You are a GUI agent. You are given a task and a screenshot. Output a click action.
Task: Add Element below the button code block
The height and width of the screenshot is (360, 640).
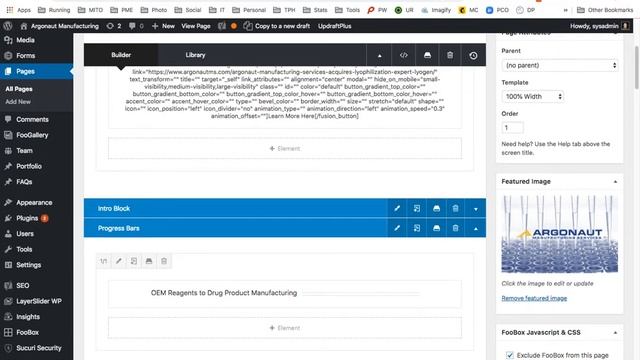[285, 149]
